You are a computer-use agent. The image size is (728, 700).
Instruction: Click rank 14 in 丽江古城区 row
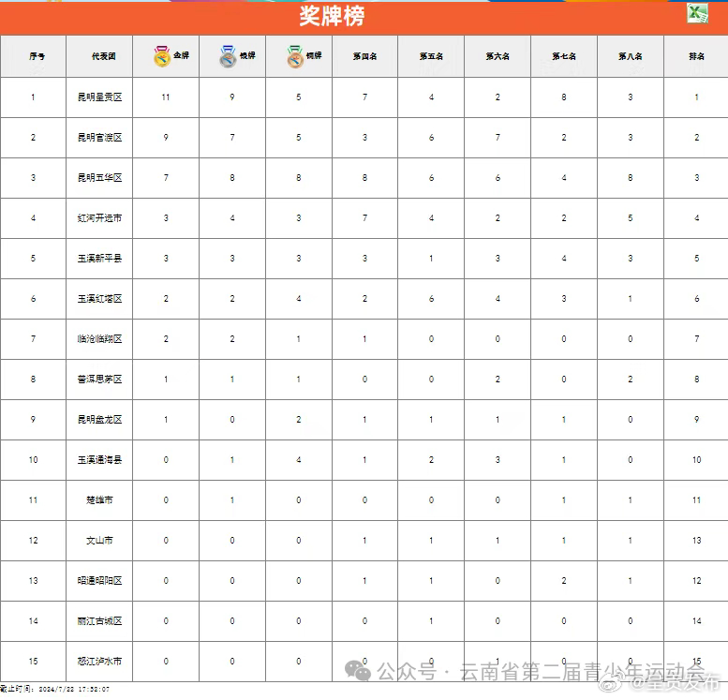click(x=696, y=621)
